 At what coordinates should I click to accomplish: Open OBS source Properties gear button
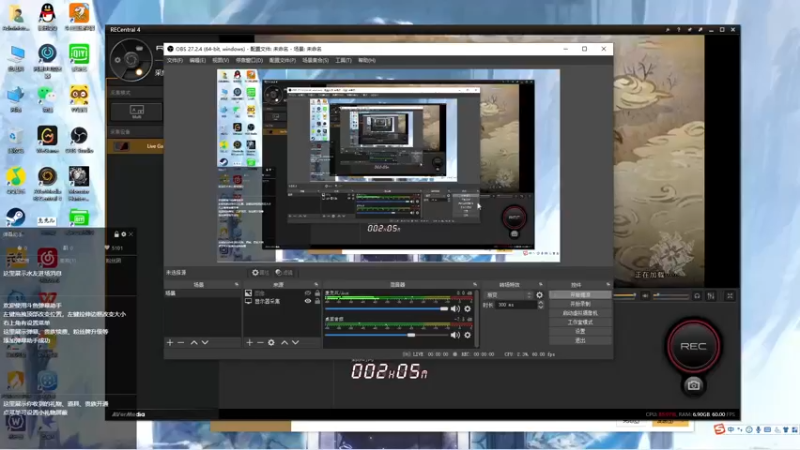tap(260, 272)
